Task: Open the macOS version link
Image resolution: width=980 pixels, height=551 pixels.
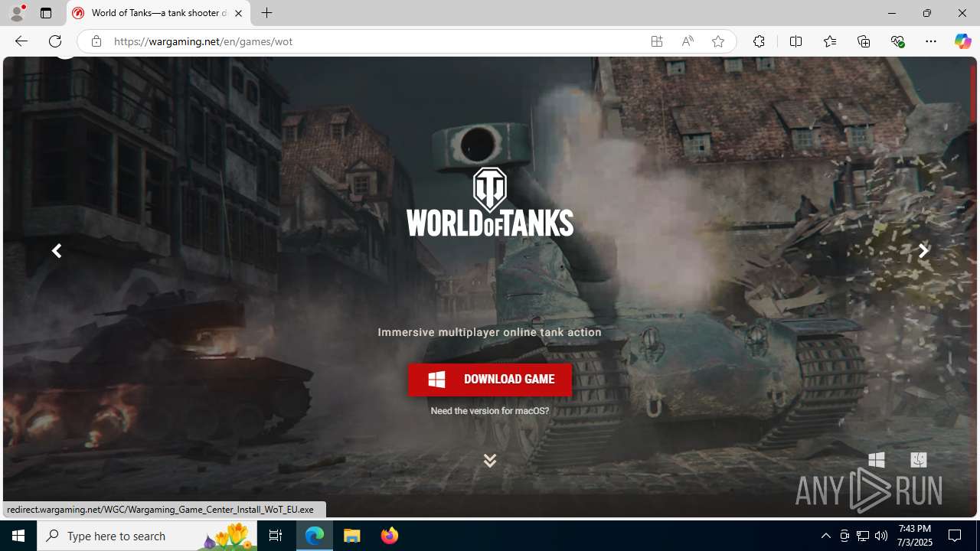Action: [490, 411]
